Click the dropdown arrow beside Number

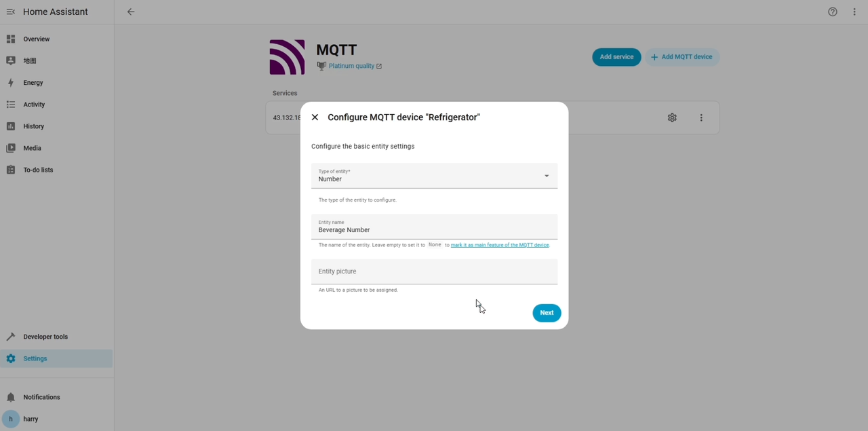[547, 176]
